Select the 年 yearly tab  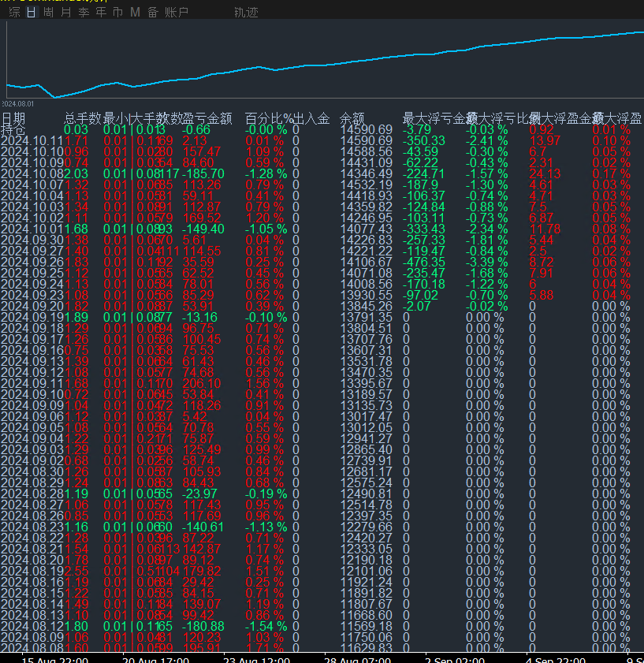click(x=101, y=13)
